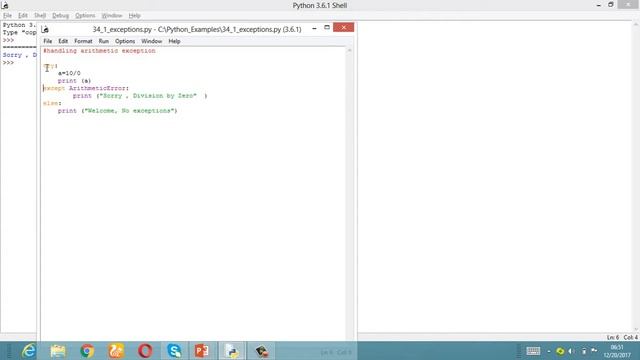Image resolution: width=640 pixels, height=360 pixels.
Task: Open Internet Explorer from the taskbar
Action: pyautogui.click(x=29, y=351)
